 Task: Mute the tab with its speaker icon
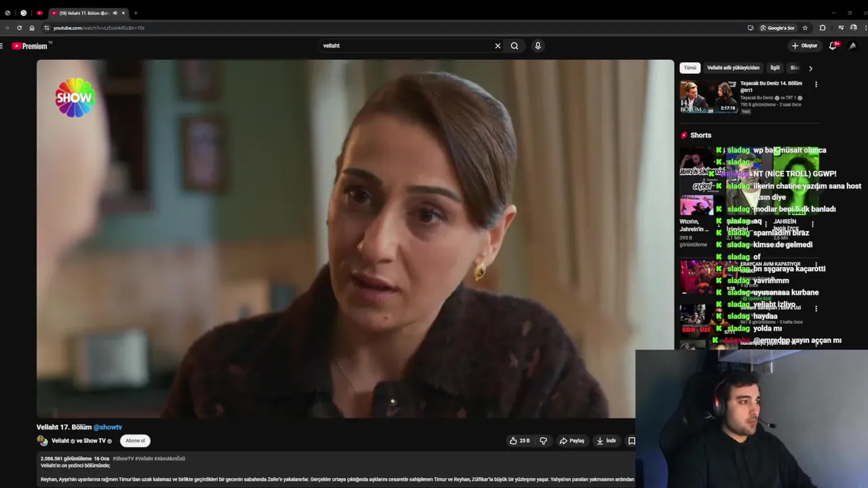(115, 13)
